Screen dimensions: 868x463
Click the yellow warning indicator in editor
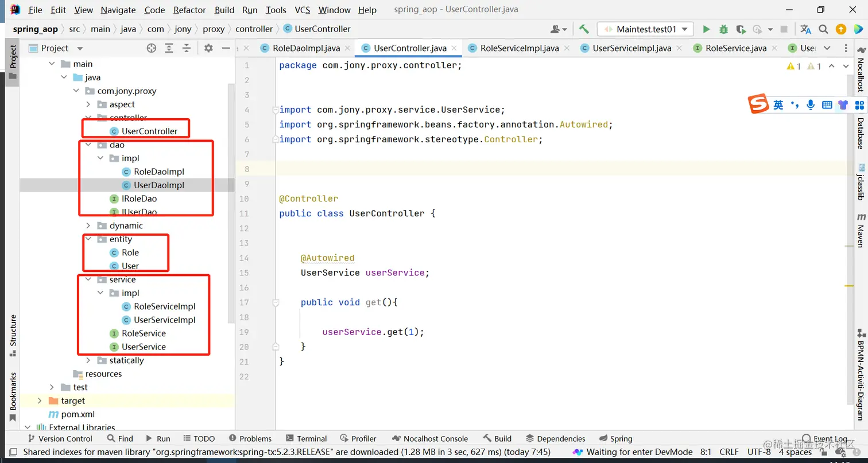click(x=795, y=67)
